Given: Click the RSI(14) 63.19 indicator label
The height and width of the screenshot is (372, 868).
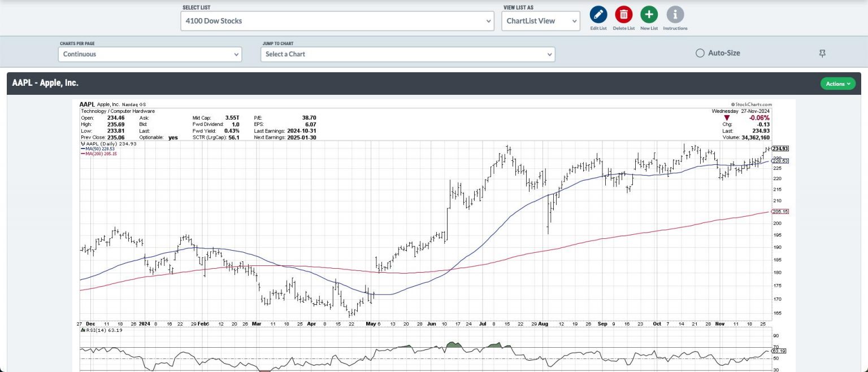Looking at the screenshot, I should point(103,330).
